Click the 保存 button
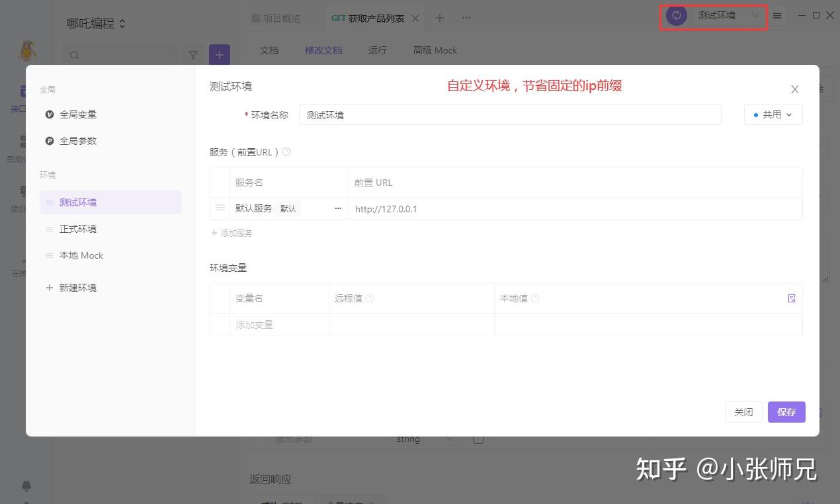This screenshot has height=504, width=840. pos(786,412)
